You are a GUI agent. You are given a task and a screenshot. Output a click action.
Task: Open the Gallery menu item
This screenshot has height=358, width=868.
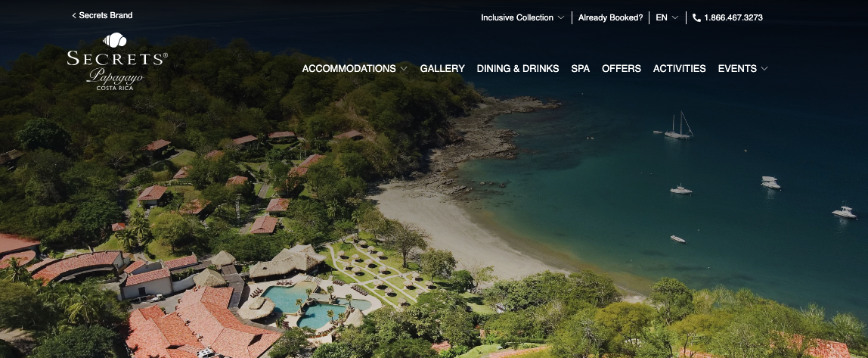pos(442,69)
